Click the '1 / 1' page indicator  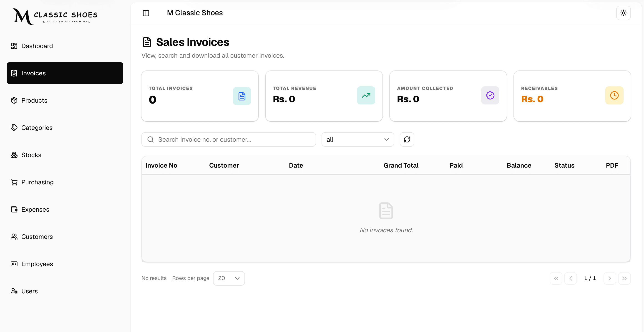[590, 278]
